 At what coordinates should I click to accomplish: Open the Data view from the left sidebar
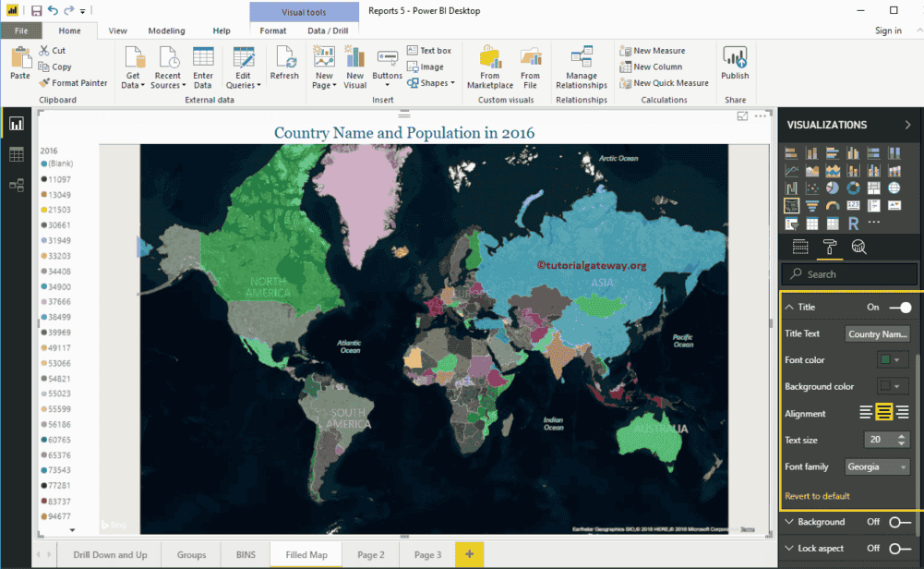pyautogui.click(x=16, y=154)
